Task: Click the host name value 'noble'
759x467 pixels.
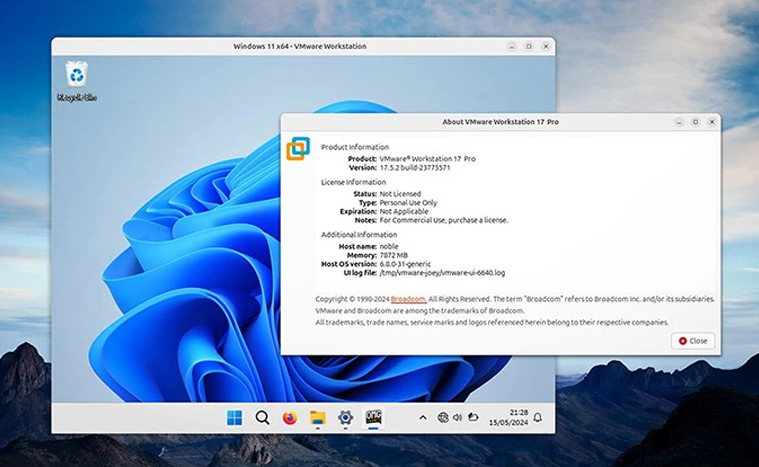Action: (389, 246)
